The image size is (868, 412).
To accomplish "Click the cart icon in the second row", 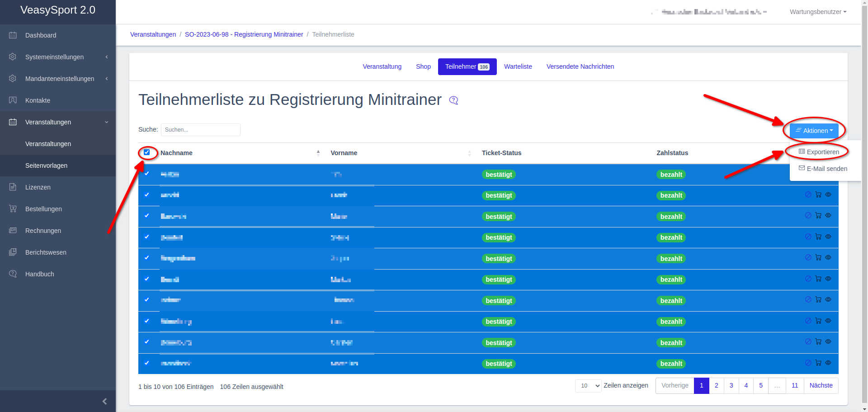I will 818,195.
